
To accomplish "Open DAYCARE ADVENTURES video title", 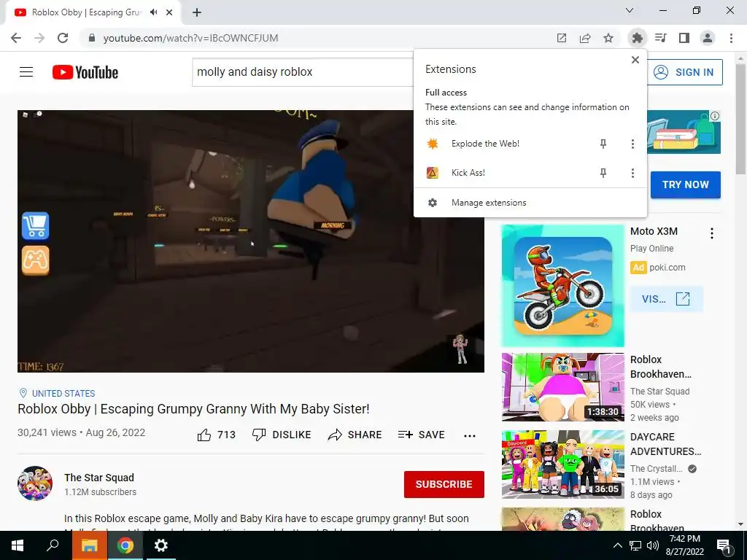I will pos(665,444).
